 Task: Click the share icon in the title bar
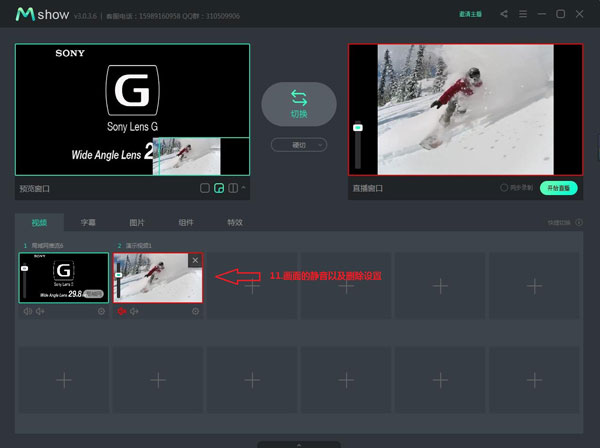(x=504, y=14)
